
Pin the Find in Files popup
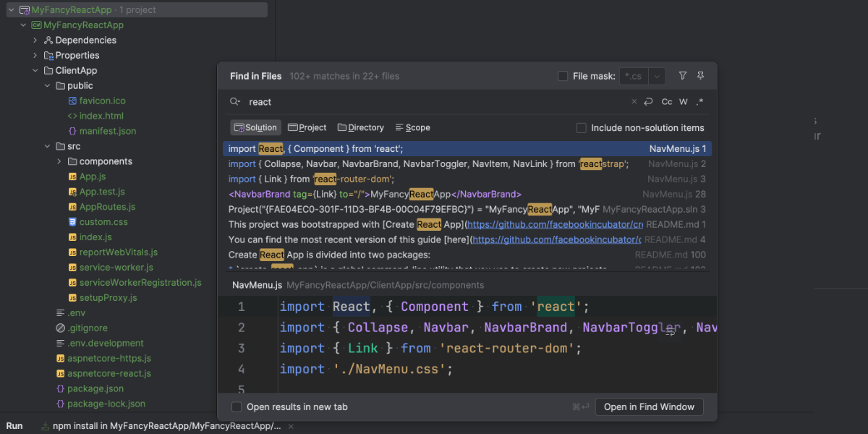(x=700, y=76)
